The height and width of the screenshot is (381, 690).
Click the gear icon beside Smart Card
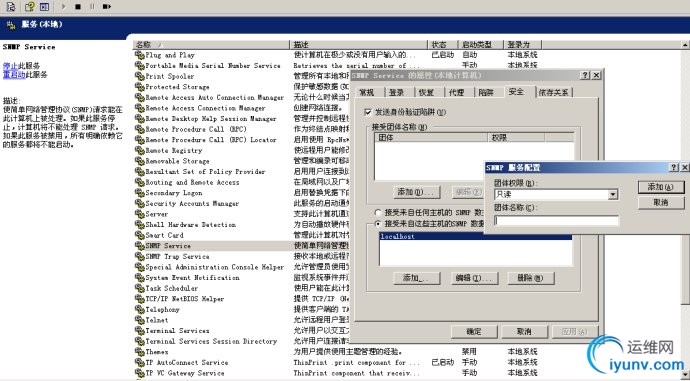click(139, 235)
